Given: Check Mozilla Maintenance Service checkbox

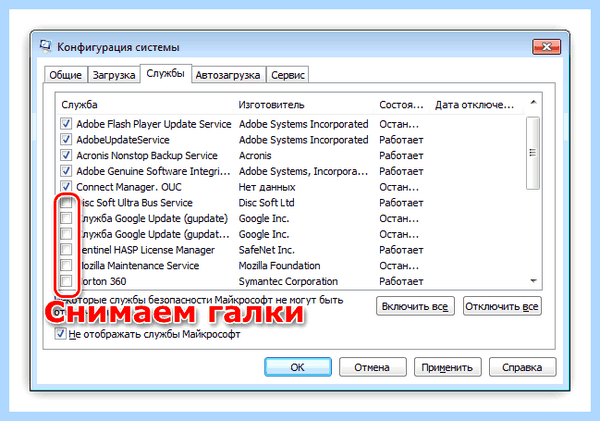Looking at the screenshot, I should (x=66, y=265).
